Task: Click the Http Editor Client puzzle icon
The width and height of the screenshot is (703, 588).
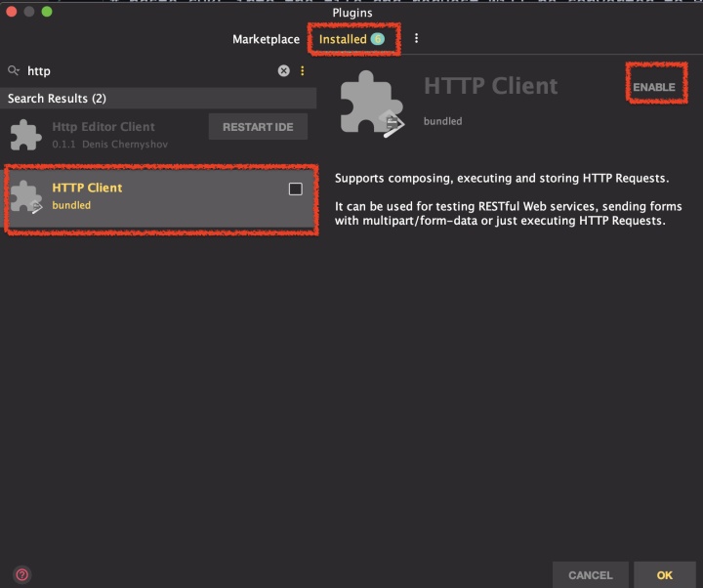Action: click(x=26, y=135)
